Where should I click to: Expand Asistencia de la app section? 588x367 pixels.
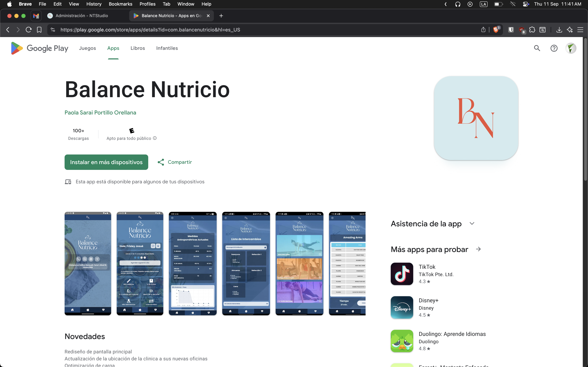[472, 224]
